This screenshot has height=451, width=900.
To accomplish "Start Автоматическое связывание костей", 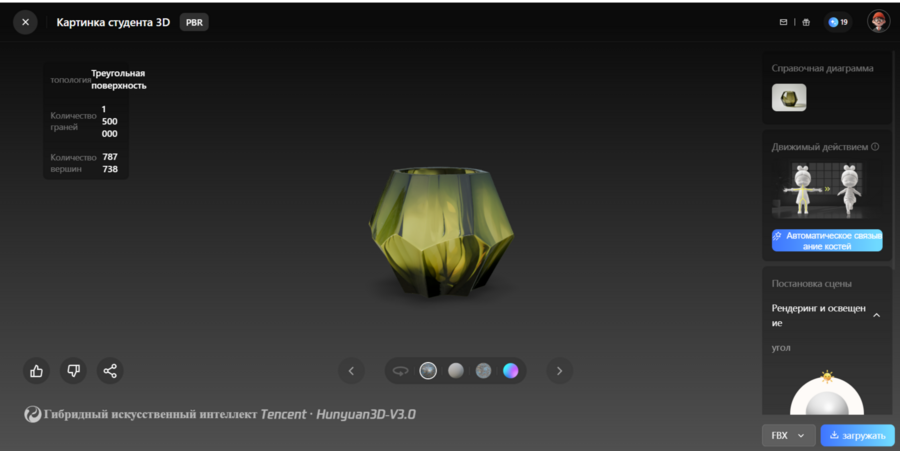I will [x=827, y=240].
